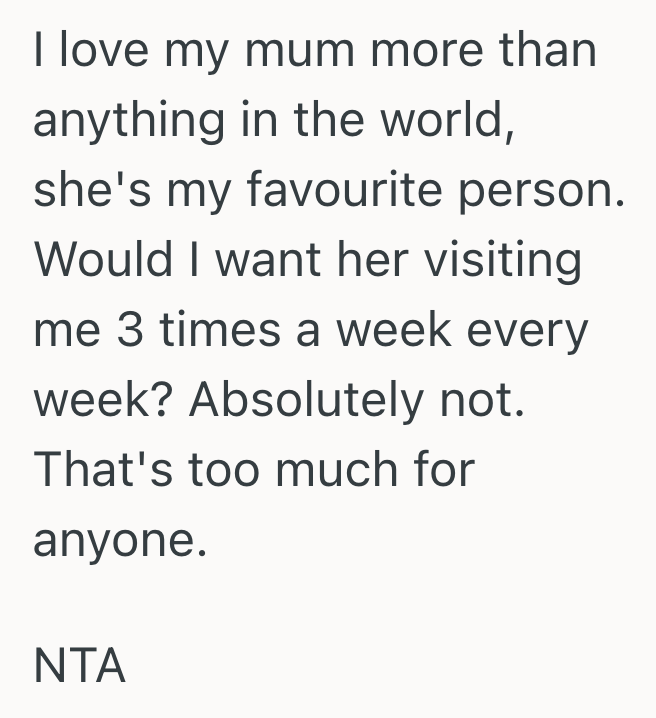Click the word "favourite"

(337, 190)
